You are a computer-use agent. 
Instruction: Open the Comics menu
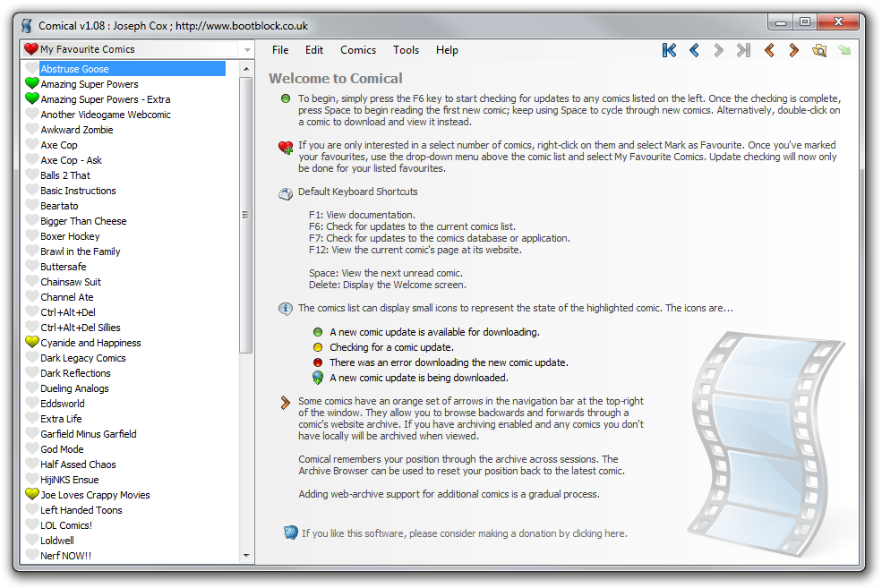click(x=358, y=50)
